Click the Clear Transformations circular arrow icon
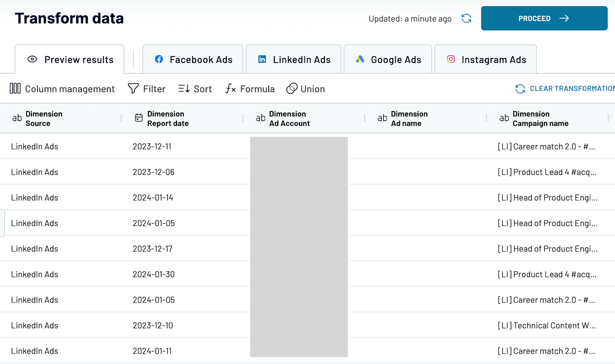The width and height of the screenshot is (615, 364). (x=520, y=89)
